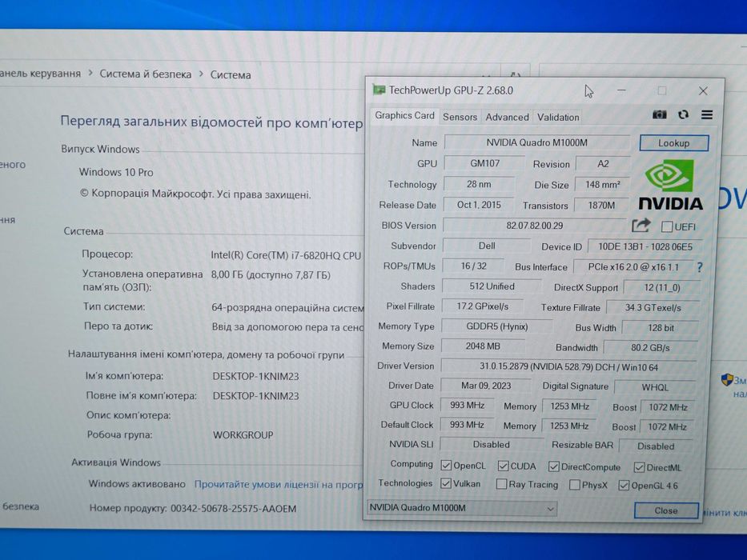The height and width of the screenshot is (560, 747).
Task: Go to Панель керування breadcrumb
Action: click(x=40, y=74)
